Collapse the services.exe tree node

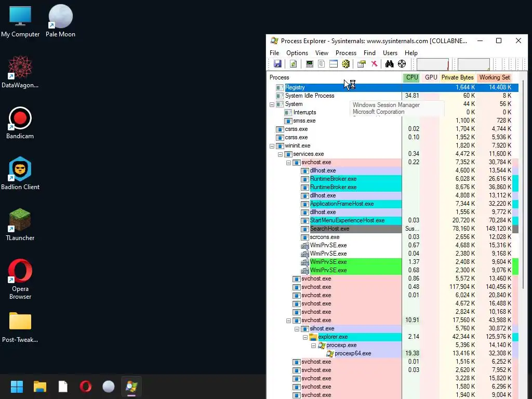(280, 154)
